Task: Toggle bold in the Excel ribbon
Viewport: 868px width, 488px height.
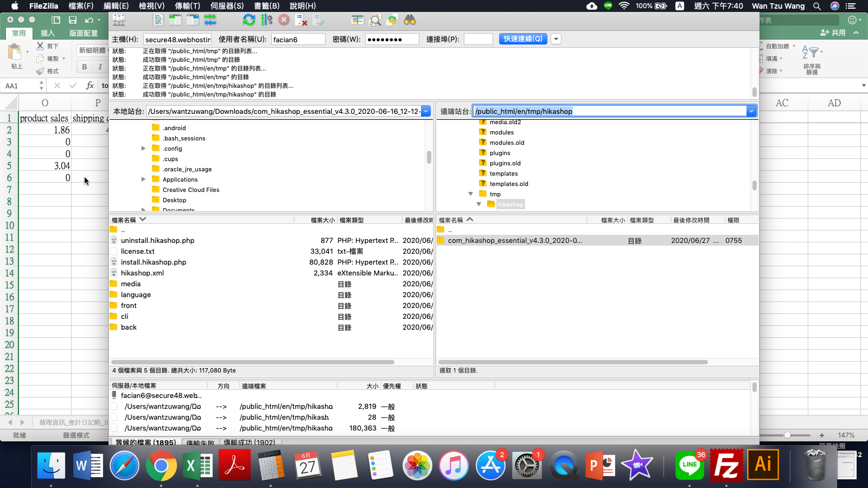Action: click(84, 67)
